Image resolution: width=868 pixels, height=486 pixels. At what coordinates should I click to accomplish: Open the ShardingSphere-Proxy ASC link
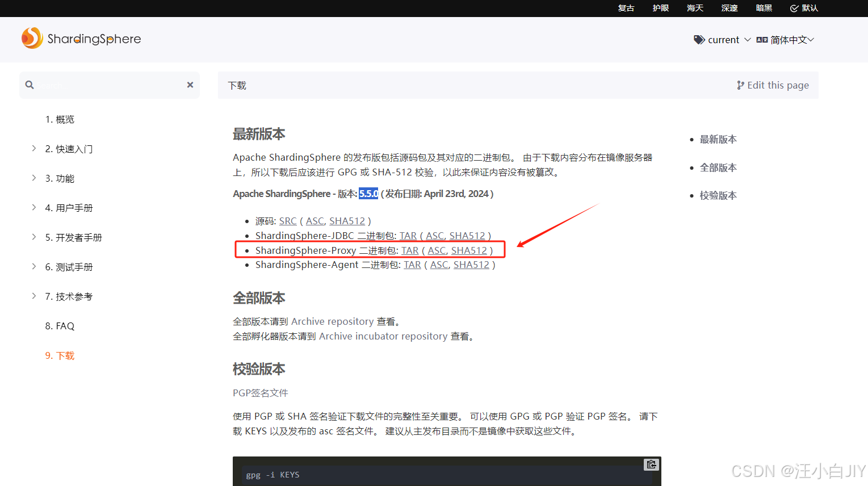point(437,250)
